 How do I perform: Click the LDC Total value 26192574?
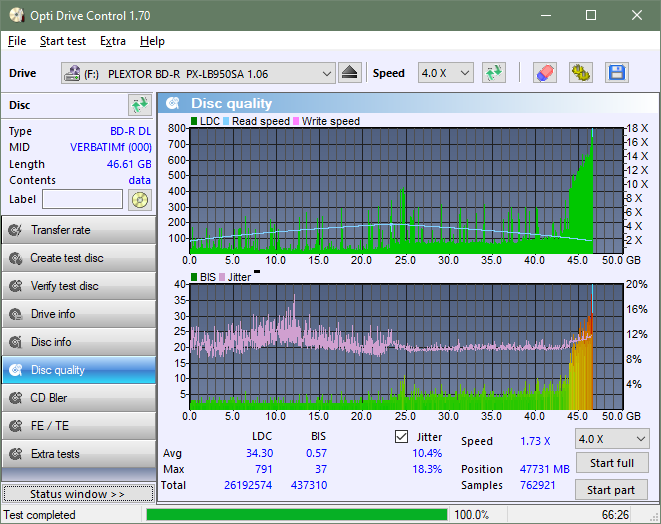pos(248,485)
